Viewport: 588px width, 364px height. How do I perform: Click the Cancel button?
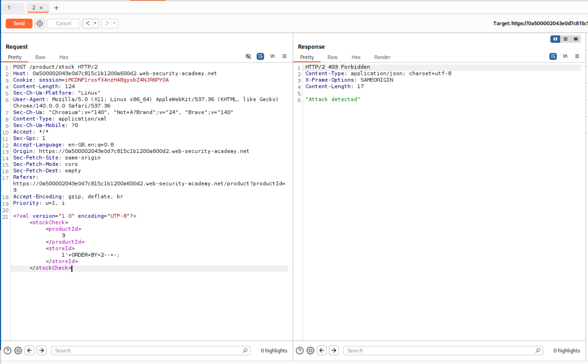coord(63,23)
